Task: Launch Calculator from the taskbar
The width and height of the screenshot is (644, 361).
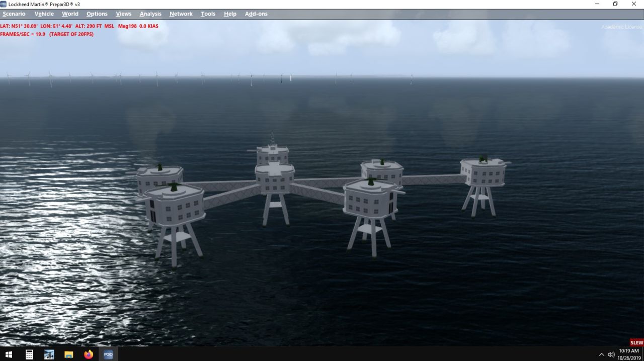Action: (x=29, y=354)
